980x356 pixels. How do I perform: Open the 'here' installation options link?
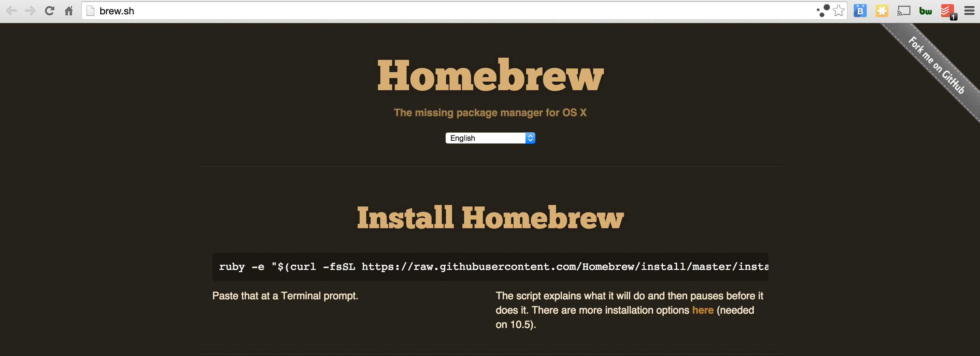(x=703, y=310)
